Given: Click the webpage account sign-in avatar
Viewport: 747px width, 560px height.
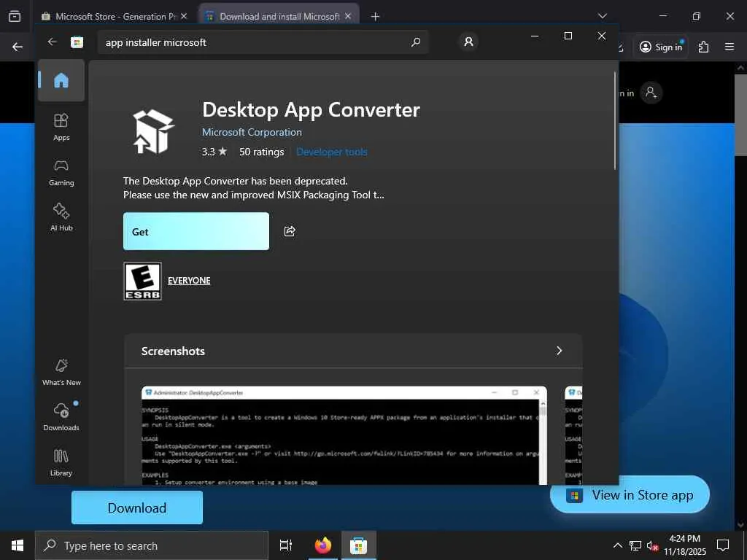Looking at the screenshot, I should 651,93.
